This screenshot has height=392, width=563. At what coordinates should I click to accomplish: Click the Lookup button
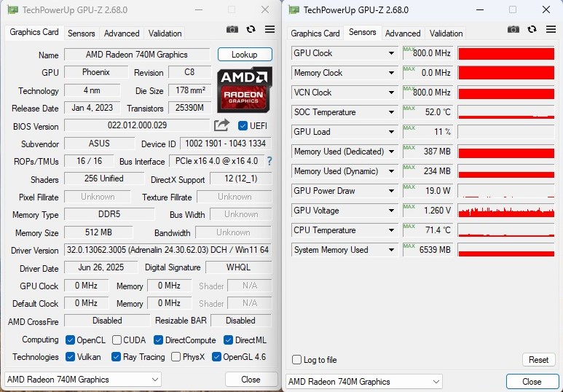[x=245, y=55]
